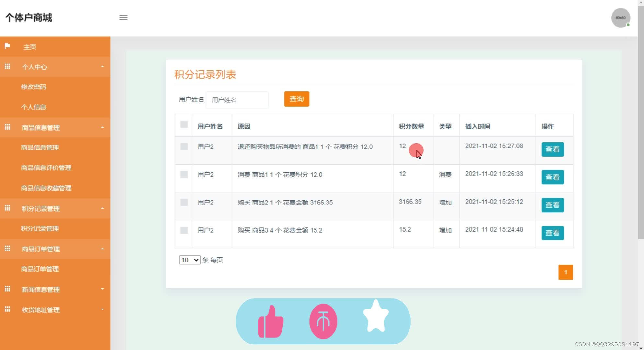Click the grid icon beside 收货地址管理
The image size is (644, 350).
(x=7, y=309)
